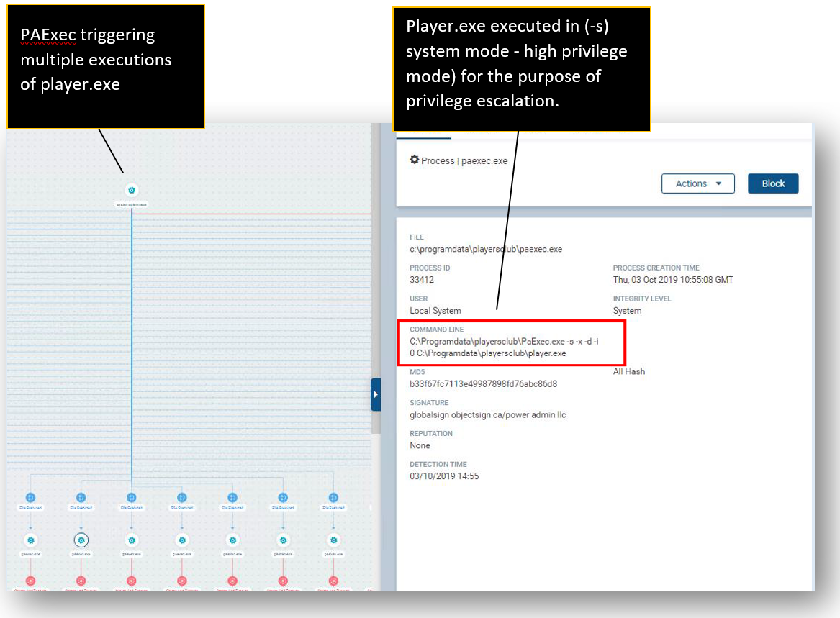Click the red alert node under selected paexec.exe

[81, 581]
